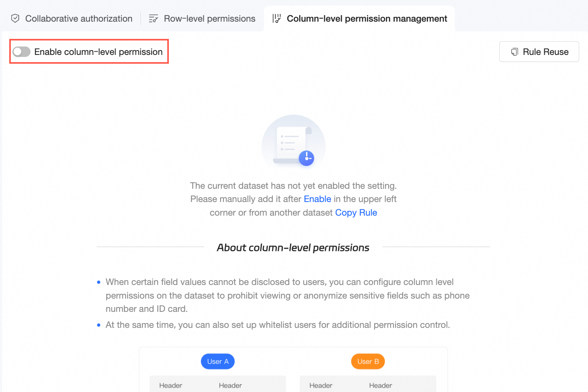Click the About column-level permissions heading
The width and height of the screenshot is (588, 392).
(293, 248)
